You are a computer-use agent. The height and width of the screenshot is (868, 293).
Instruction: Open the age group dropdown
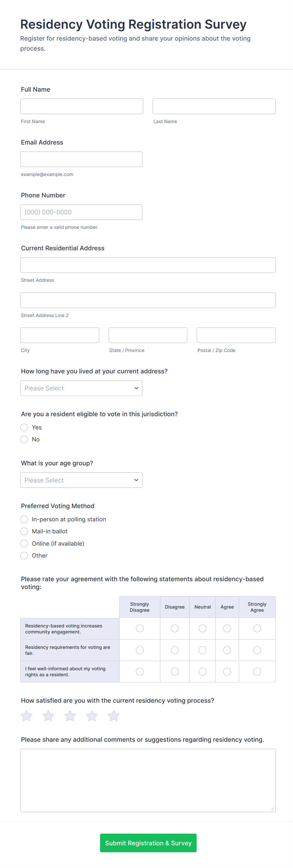[x=81, y=480]
